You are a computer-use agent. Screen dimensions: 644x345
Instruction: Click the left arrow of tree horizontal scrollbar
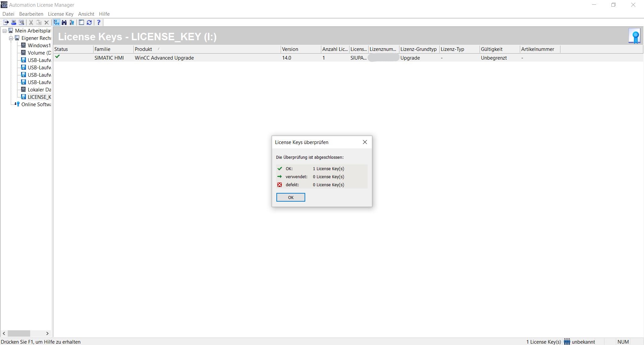pos(4,334)
